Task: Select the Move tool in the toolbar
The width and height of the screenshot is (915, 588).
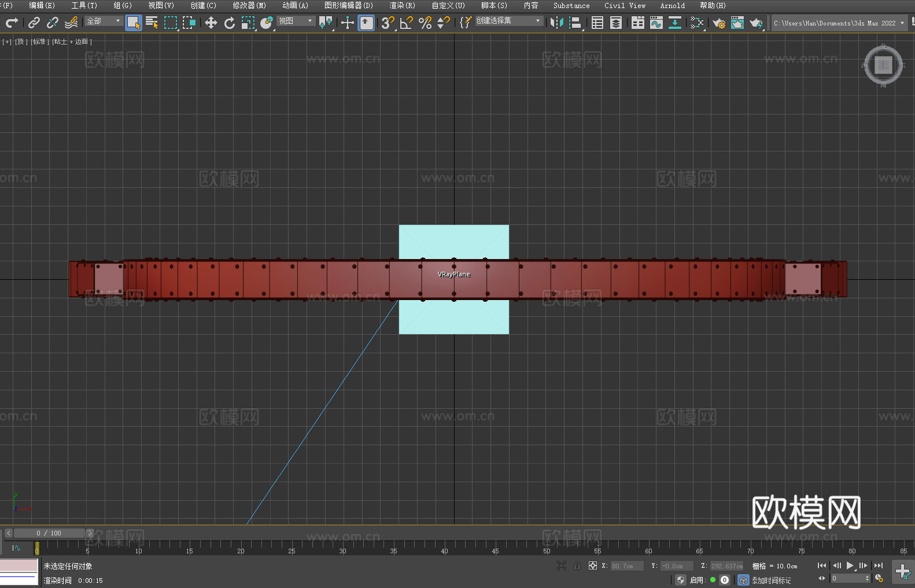Action: [x=211, y=23]
